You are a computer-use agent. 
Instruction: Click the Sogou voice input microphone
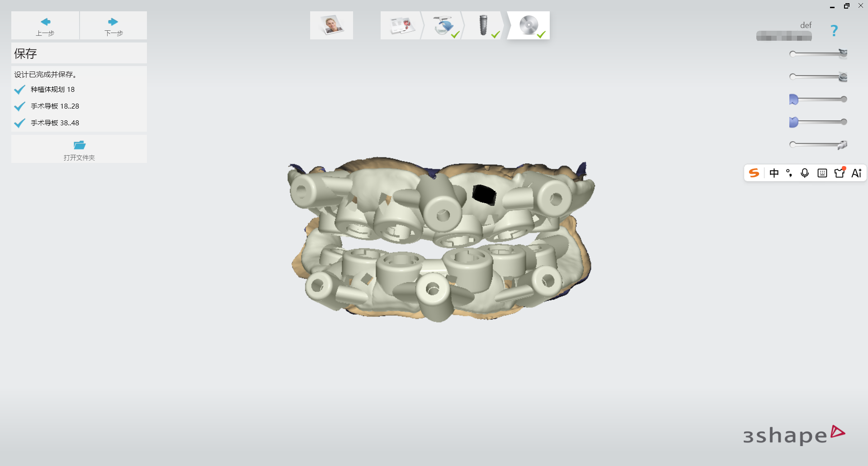pos(805,173)
